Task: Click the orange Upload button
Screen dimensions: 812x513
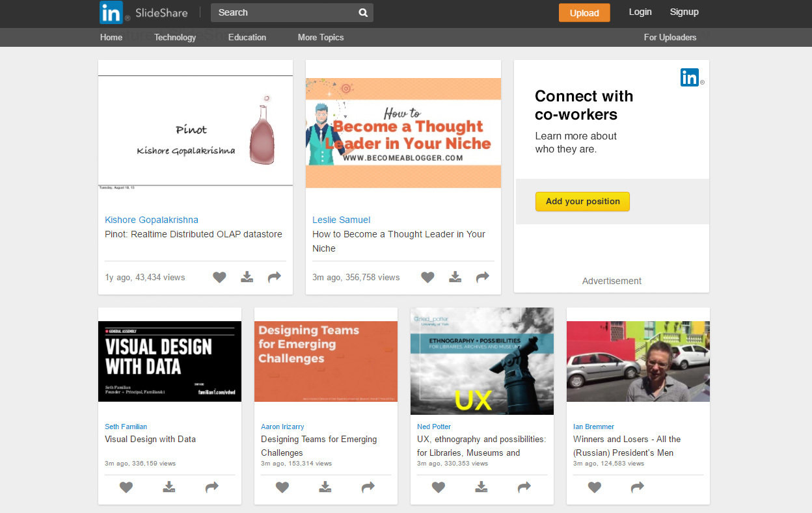Action: pyautogui.click(x=584, y=13)
